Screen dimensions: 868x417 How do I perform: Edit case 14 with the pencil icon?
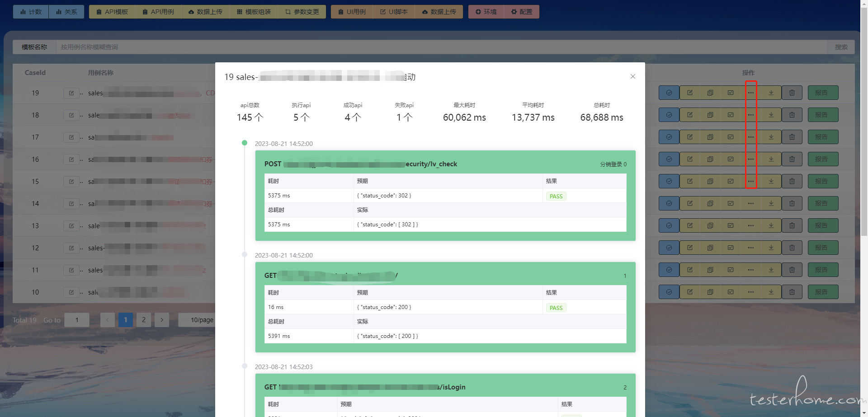pyautogui.click(x=690, y=203)
